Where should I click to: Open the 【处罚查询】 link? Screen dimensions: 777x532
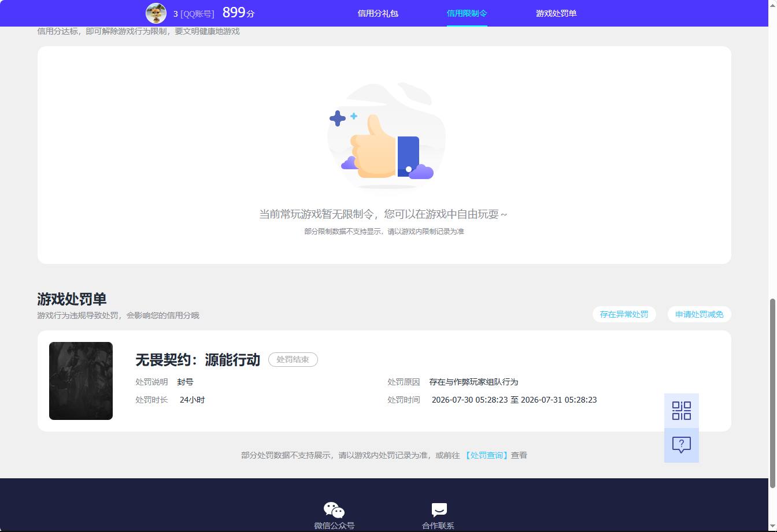(486, 455)
